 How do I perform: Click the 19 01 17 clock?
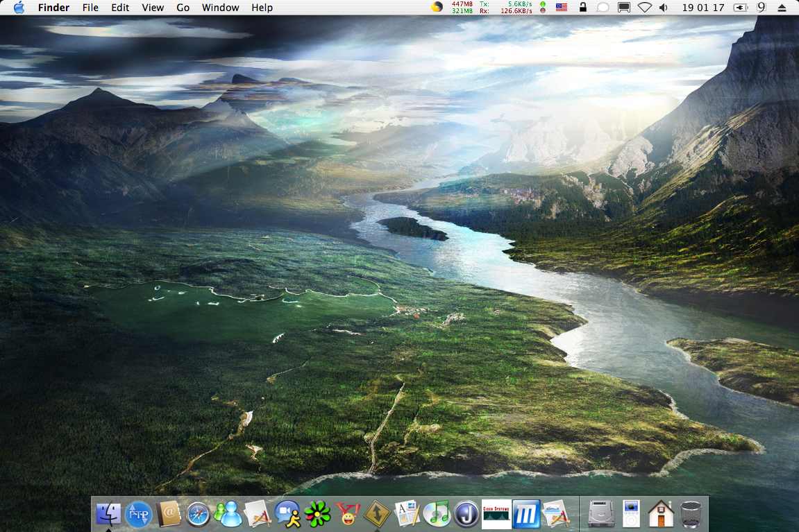(703, 8)
